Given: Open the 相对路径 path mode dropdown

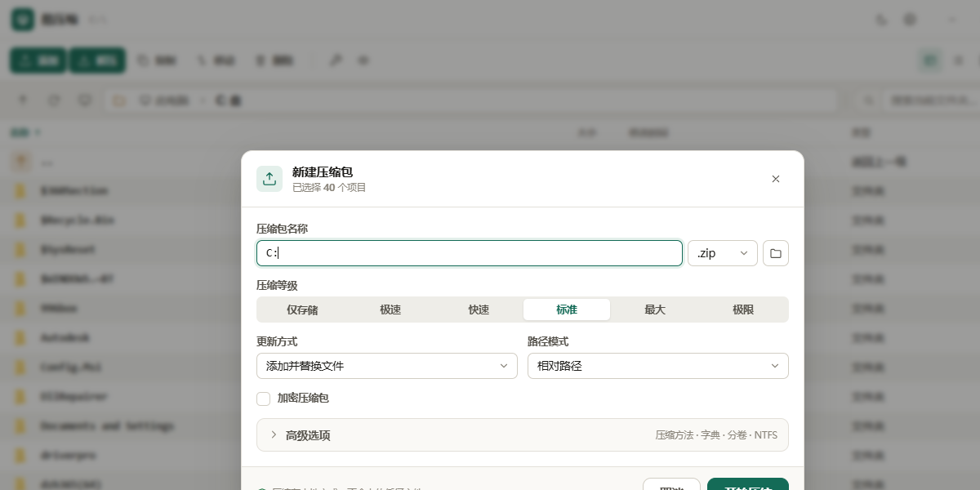Looking at the screenshot, I should 658,366.
